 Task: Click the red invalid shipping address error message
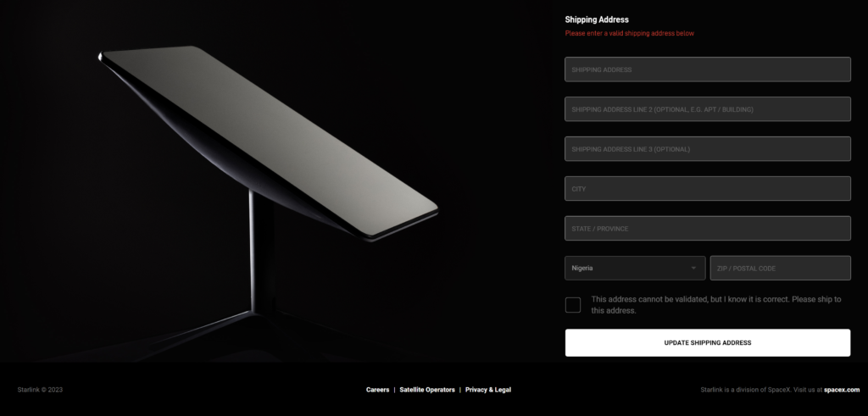(630, 33)
